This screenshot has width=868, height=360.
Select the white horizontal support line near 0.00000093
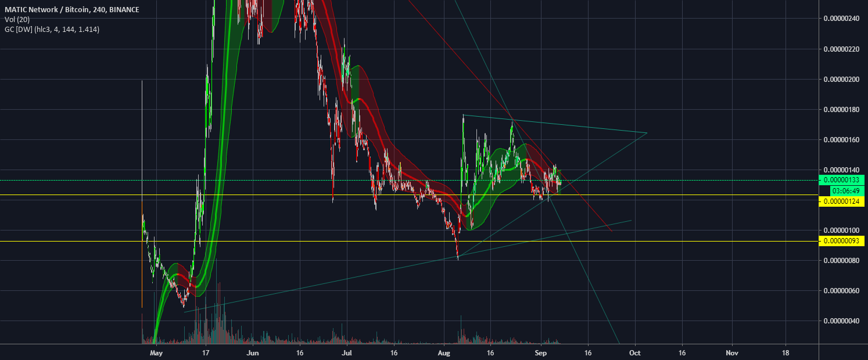pyautogui.click(x=349, y=240)
